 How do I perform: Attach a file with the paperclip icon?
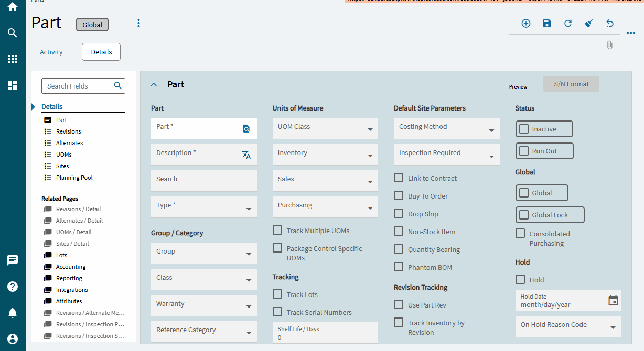[x=609, y=45]
